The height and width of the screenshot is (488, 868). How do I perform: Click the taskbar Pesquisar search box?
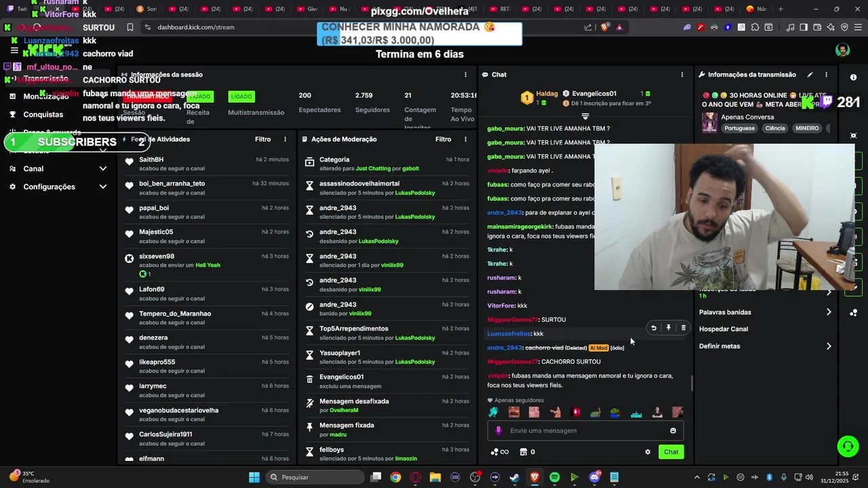[315, 477]
